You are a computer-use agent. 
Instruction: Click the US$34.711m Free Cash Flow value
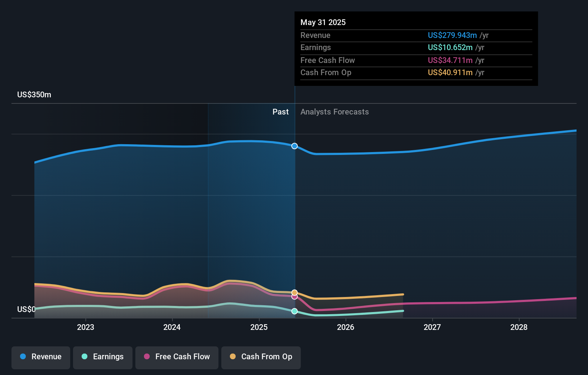(449, 60)
